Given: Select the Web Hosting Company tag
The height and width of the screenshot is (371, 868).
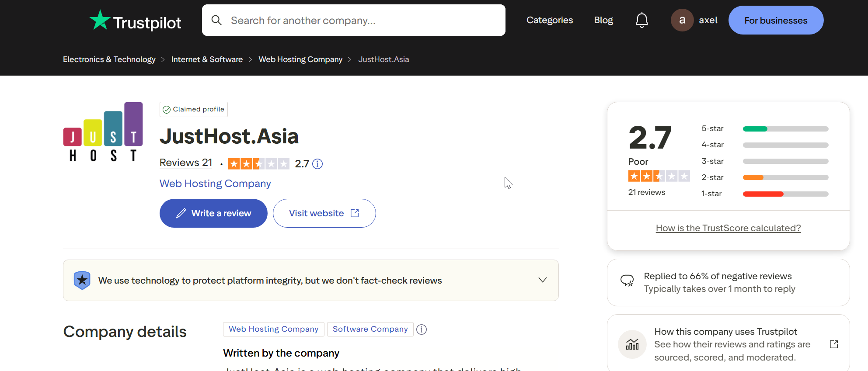Looking at the screenshot, I should [274, 329].
